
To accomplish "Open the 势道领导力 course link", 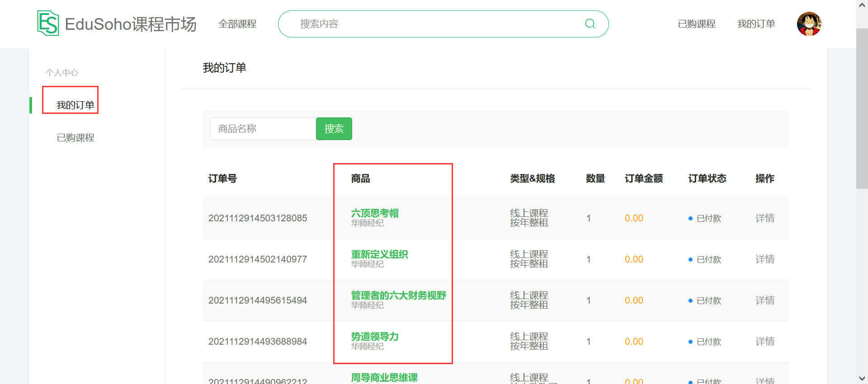I will pos(375,336).
